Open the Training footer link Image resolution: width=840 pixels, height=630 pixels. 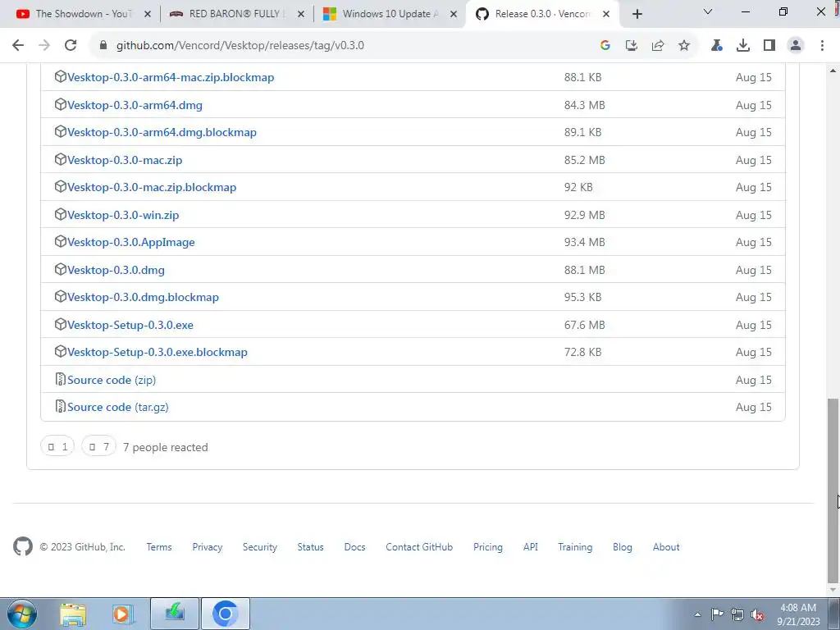575,547
